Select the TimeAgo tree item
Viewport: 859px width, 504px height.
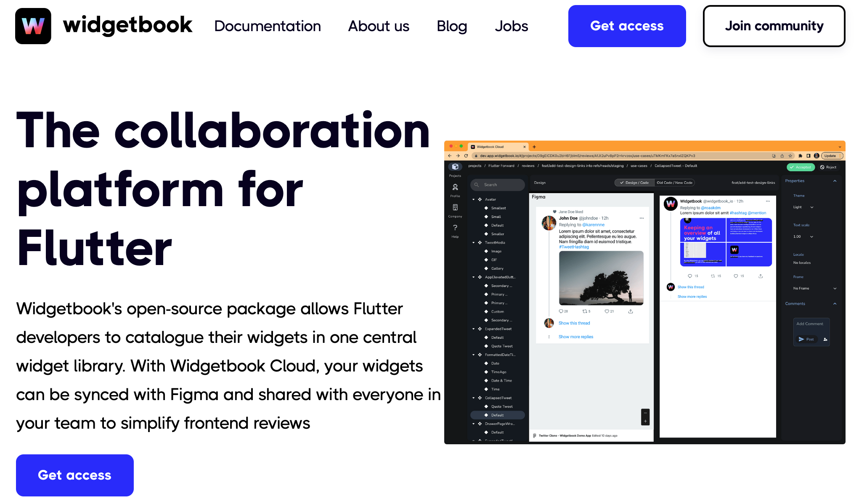point(499,372)
